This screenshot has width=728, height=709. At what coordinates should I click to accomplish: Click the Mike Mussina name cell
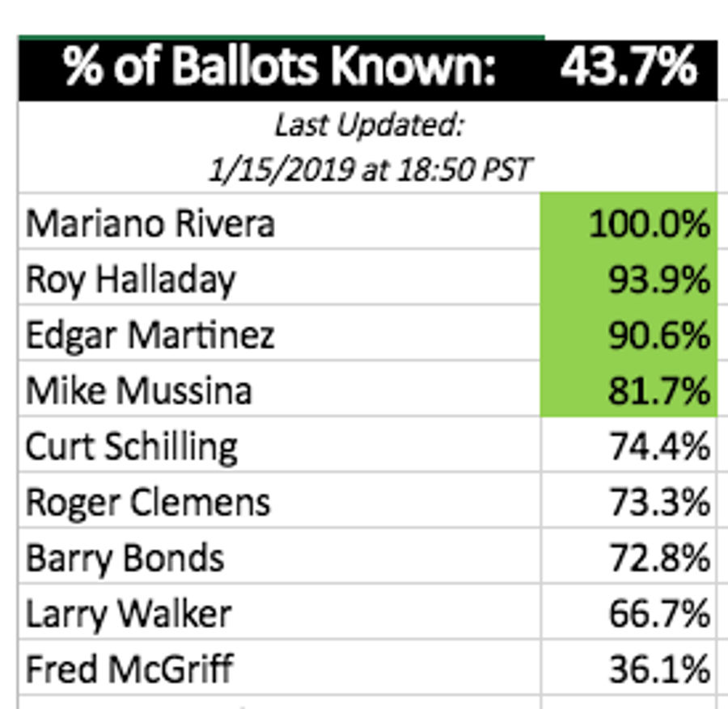pyautogui.click(x=280, y=388)
